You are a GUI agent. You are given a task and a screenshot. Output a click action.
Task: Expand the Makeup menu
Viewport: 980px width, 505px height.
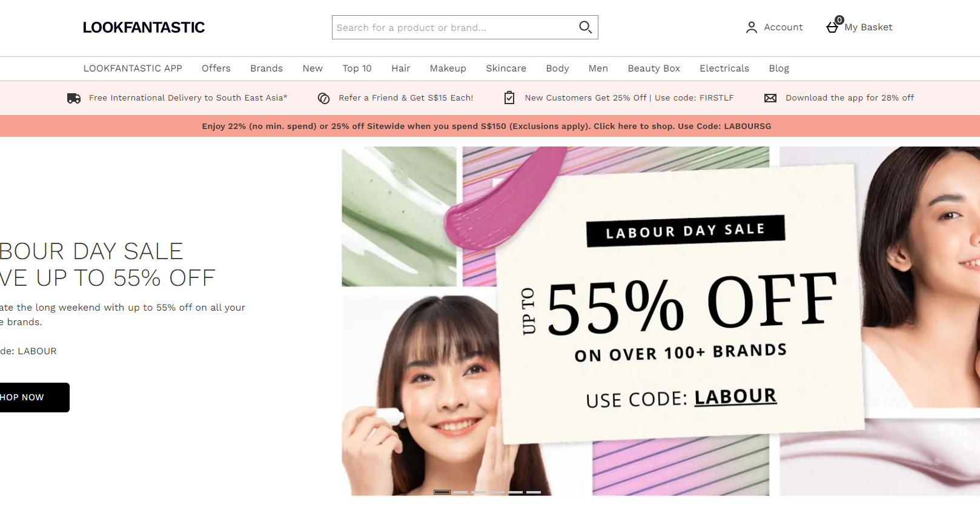[448, 68]
